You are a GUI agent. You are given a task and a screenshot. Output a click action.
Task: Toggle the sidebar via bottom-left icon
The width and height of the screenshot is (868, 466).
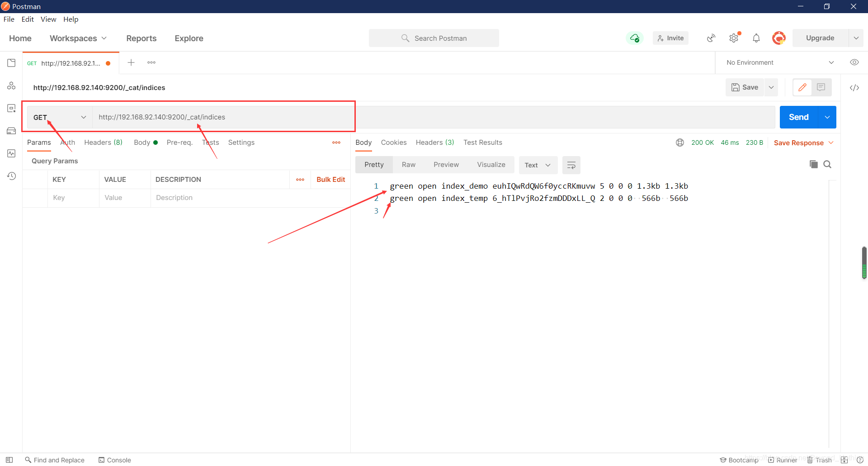pos(9,460)
